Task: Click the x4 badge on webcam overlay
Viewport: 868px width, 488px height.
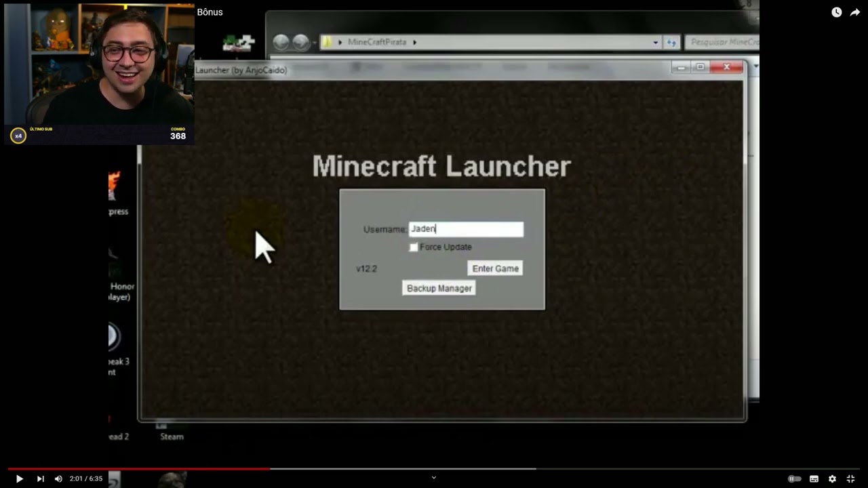Action: pyautogui.click(x=18, y=136)
